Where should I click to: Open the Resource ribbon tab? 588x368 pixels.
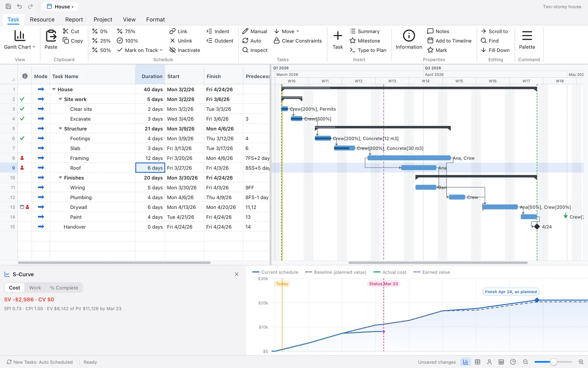pos(42,20)
